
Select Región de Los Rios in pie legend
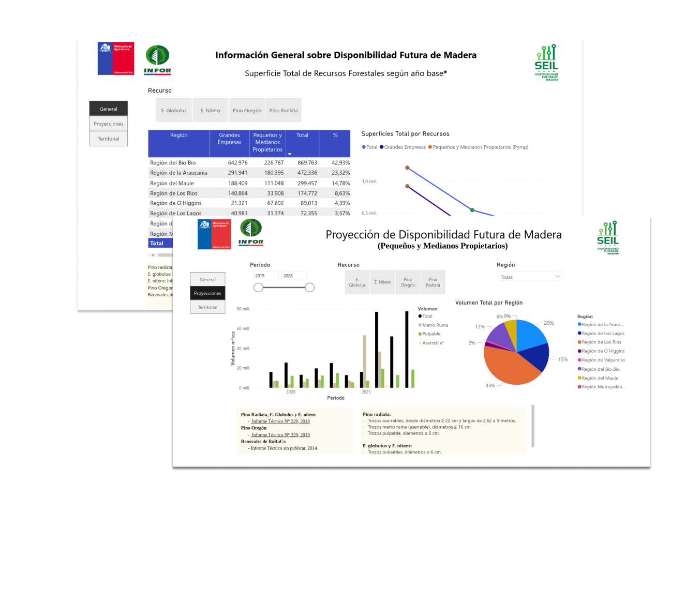[x=600, y=342]
